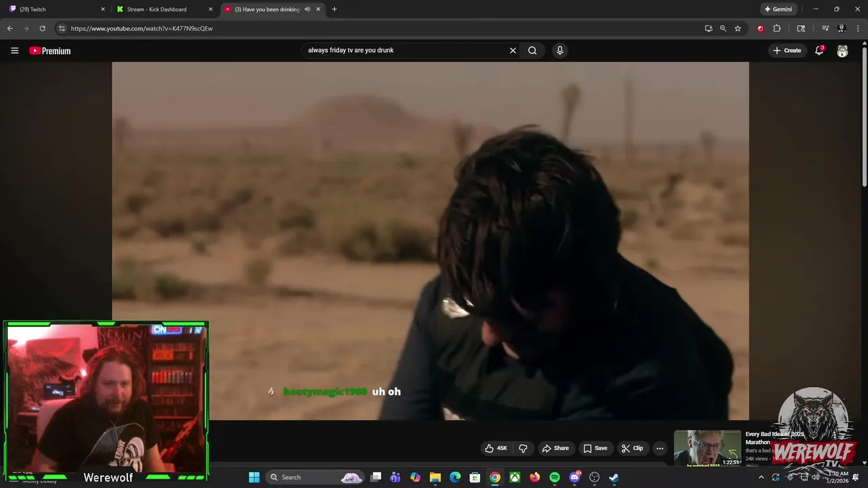Open the Create menu button
Viewport: 868px width, 488px height.
coord(787,50)
